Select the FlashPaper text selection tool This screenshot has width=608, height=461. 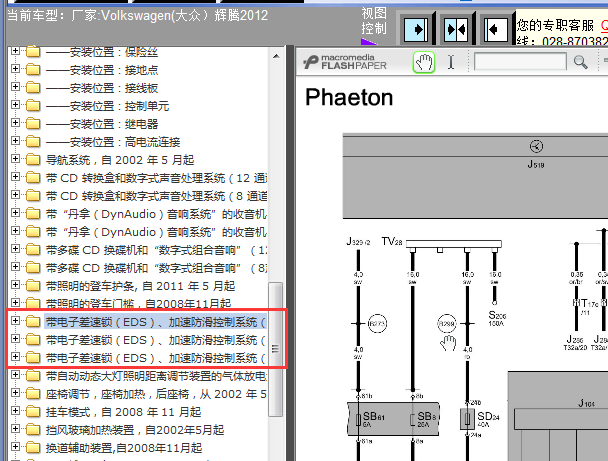point(451,62)
